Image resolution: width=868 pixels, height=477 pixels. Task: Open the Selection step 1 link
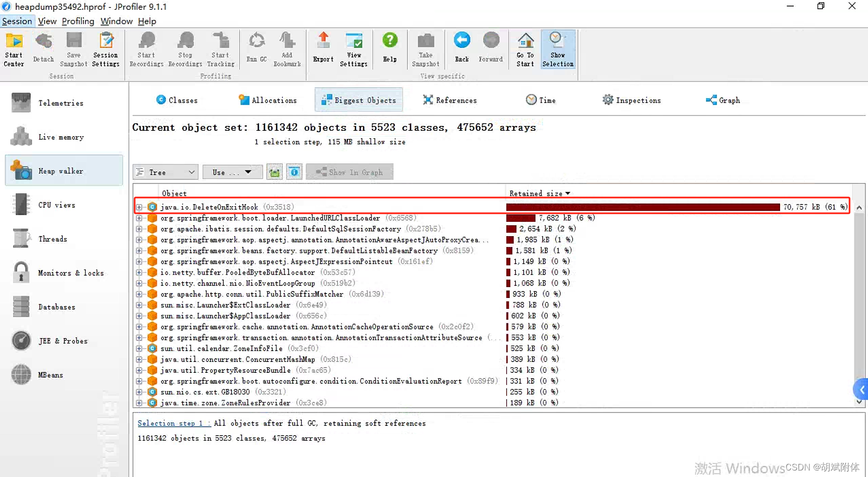click(x=174, y=423)
